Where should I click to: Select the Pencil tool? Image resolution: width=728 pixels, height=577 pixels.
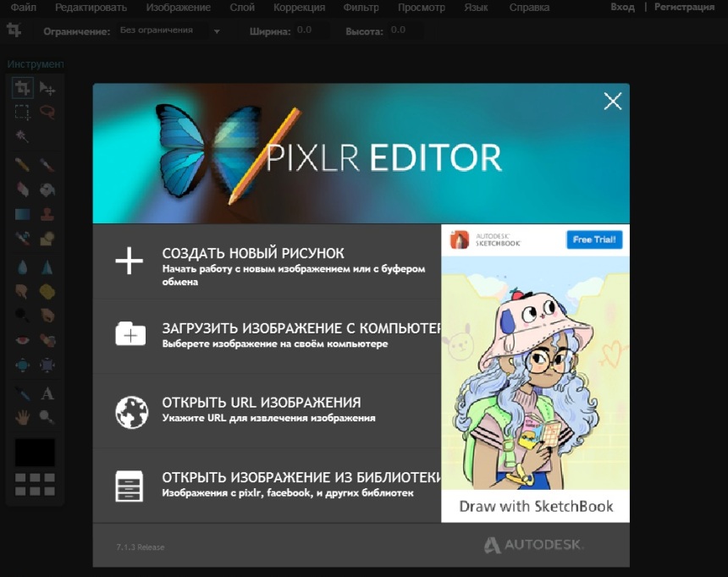(22, 165)
